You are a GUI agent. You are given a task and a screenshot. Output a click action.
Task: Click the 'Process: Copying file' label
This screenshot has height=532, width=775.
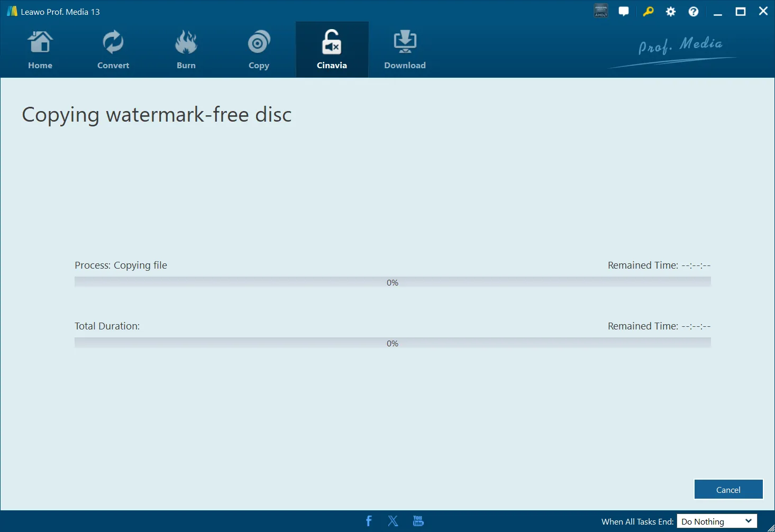pos(121,265)
